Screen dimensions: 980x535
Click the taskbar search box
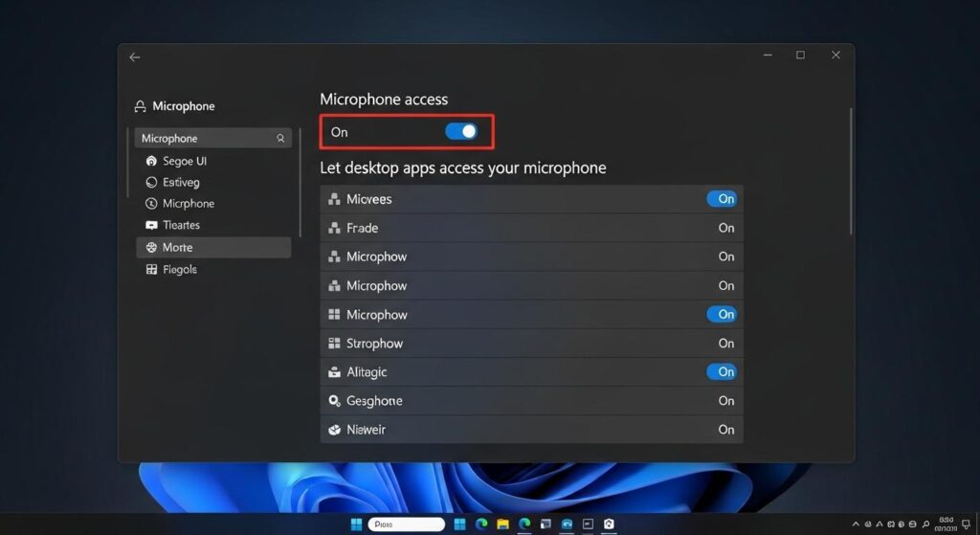click(406, 524)
